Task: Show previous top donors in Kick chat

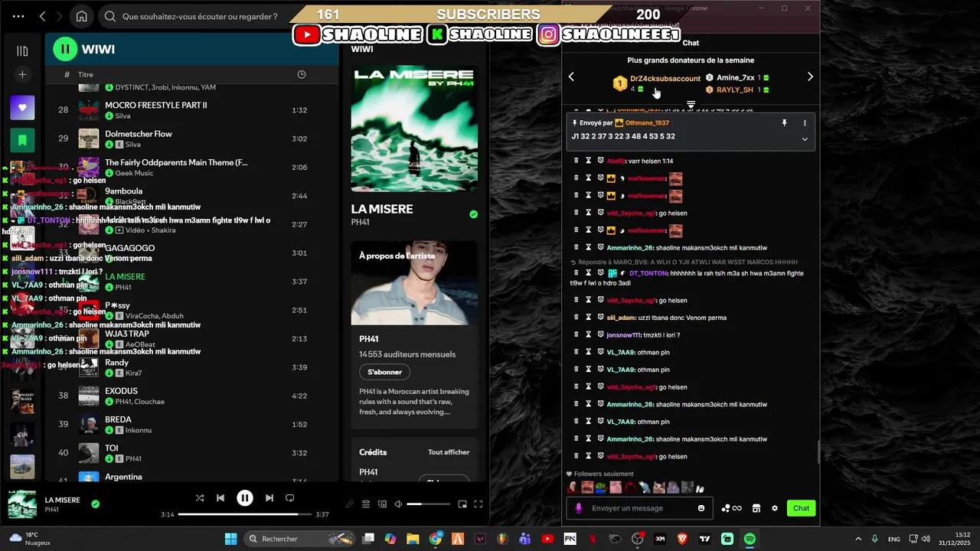Action: point(571,77)
